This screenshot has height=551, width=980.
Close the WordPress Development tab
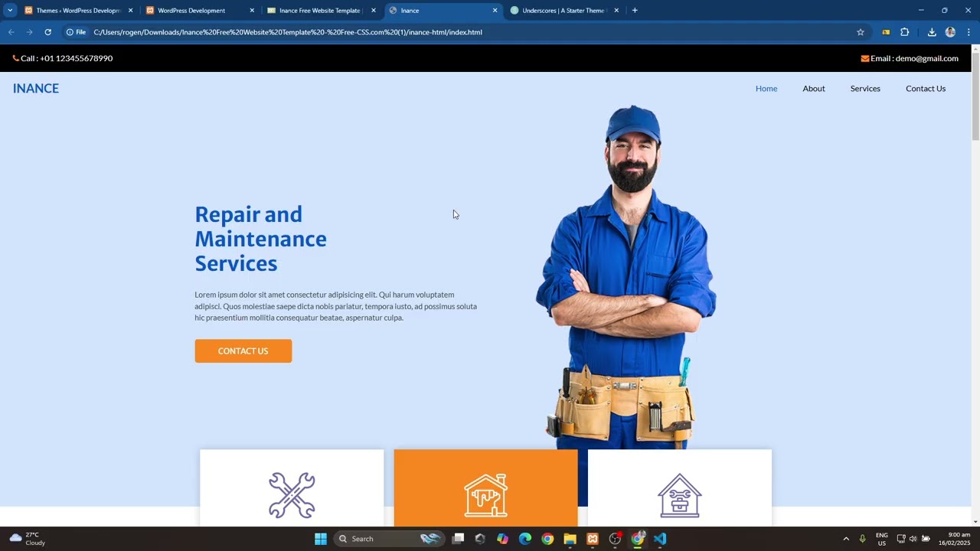click(252, 11)
